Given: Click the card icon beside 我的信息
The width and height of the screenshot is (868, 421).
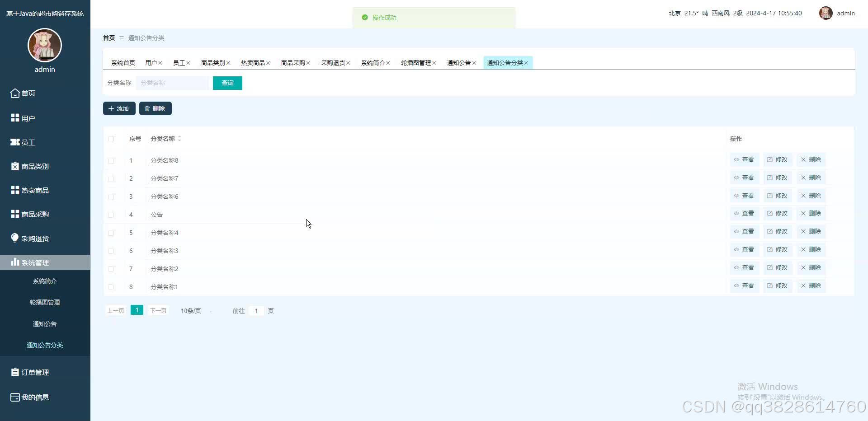Looking at the screenshot, I should point(15,397).
